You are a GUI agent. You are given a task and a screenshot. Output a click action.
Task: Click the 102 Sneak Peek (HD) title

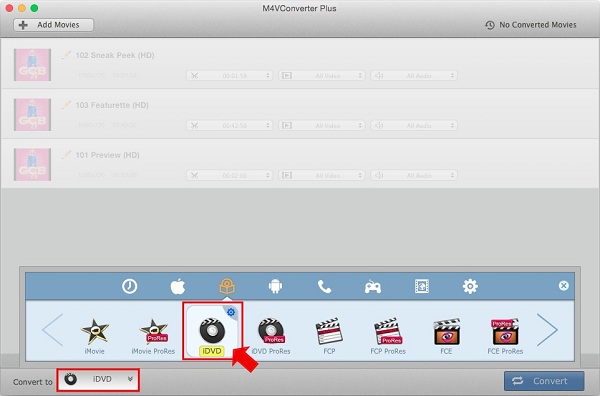(x=115, y=55)
